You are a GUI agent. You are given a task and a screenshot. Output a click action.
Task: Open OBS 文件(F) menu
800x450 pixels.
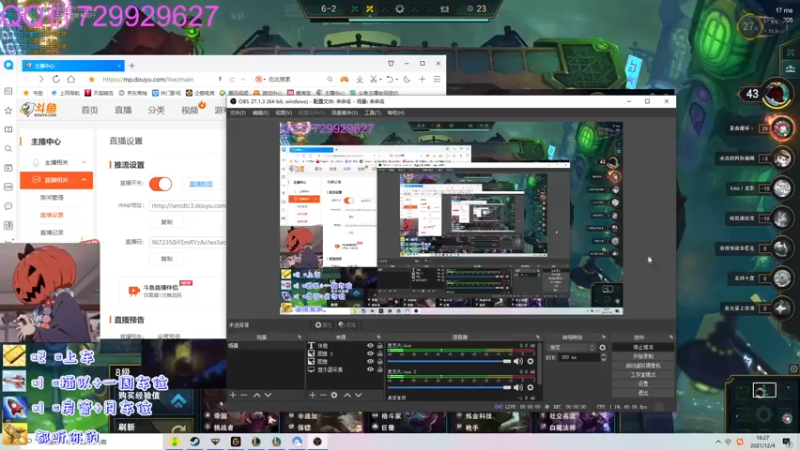238,113
